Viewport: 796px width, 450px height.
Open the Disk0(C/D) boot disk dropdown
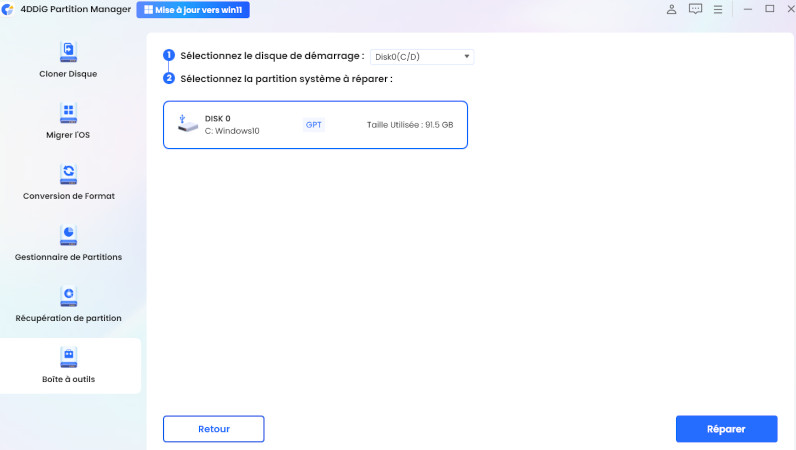422,56
